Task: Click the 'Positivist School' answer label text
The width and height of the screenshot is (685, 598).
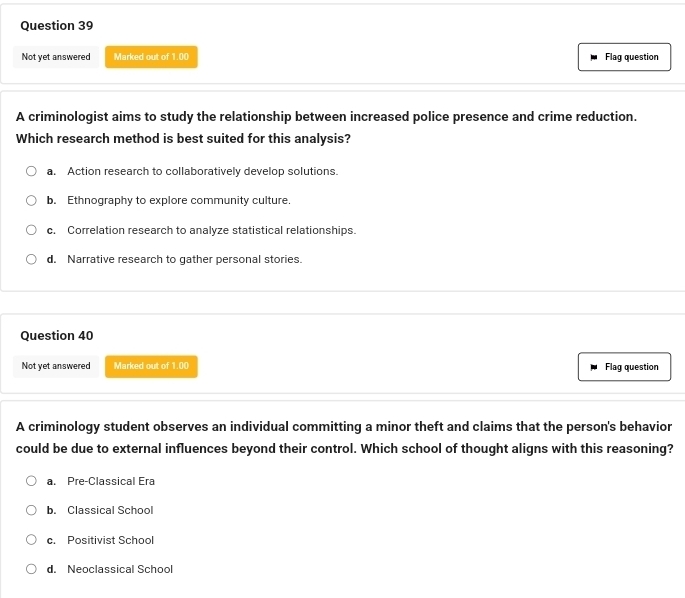Action: tap(110, 541)
